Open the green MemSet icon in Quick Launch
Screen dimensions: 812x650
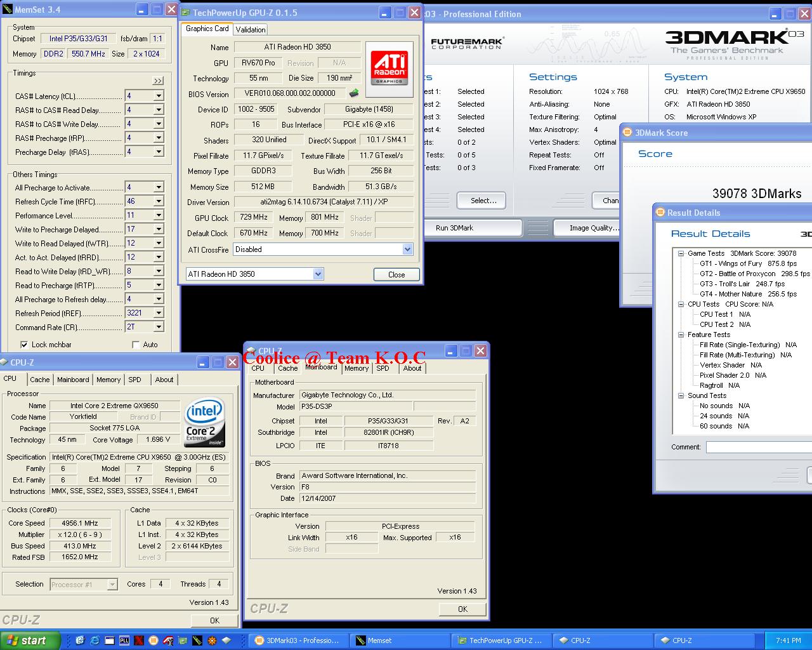pyautogui.click(x=197, y=640)
